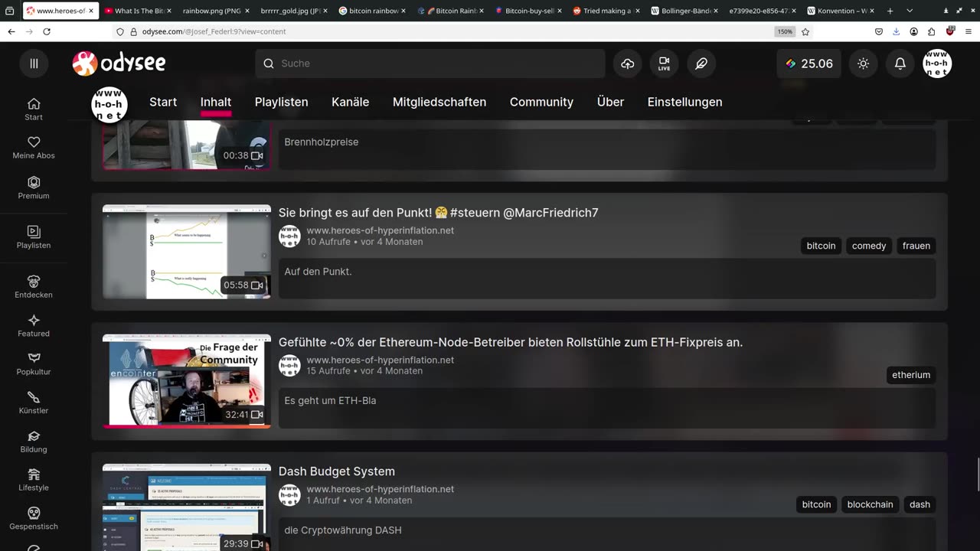980x551 pixels.
Task: Open the upload cloud icon
Action: coord(628,64)
